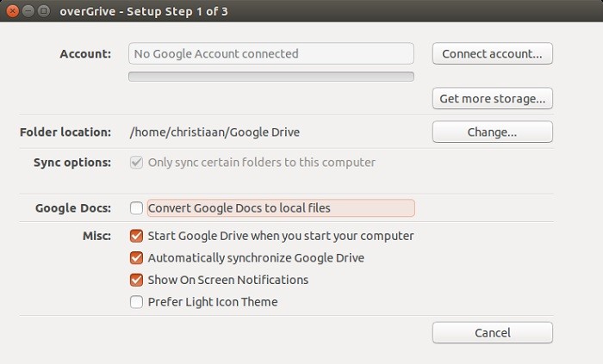Viewport: 603px width, 364px height.
Task: Click the 'Misc:' section label
Action: click(x=96, y=236)
